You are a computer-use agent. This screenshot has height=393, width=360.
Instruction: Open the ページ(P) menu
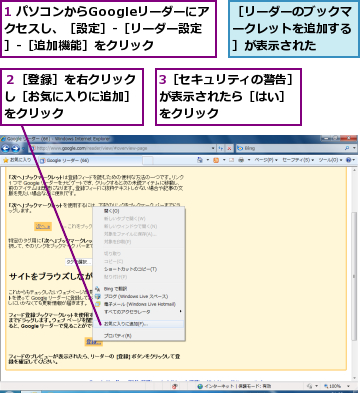[266, 160]
